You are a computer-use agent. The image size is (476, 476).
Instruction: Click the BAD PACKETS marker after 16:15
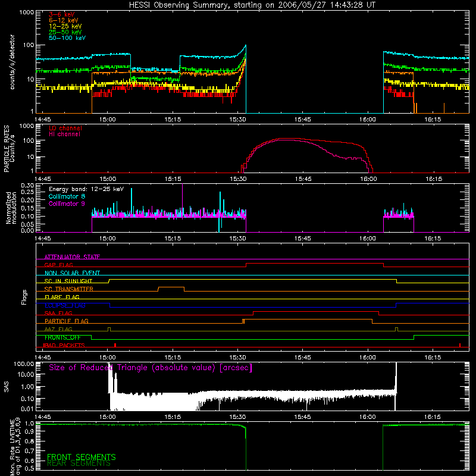click(460, 345)
